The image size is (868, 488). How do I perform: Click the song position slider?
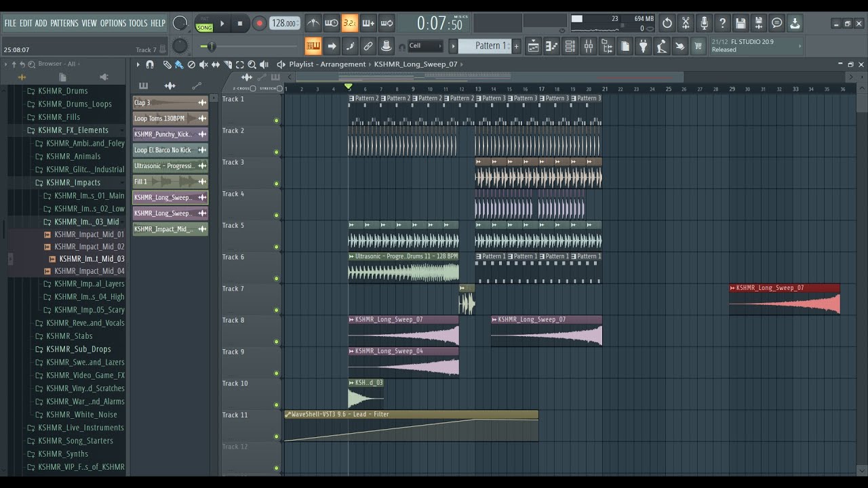(x=248, y=46)
